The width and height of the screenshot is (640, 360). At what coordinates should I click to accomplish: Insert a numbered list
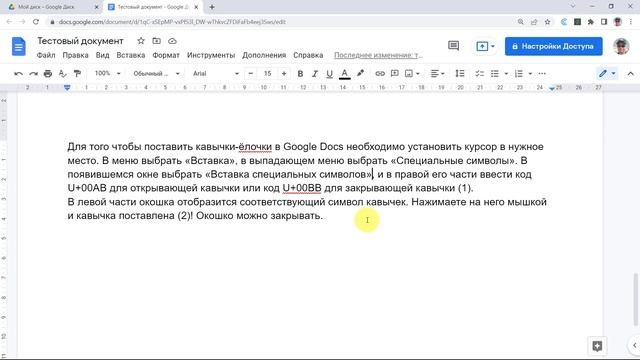pos(519,73)
